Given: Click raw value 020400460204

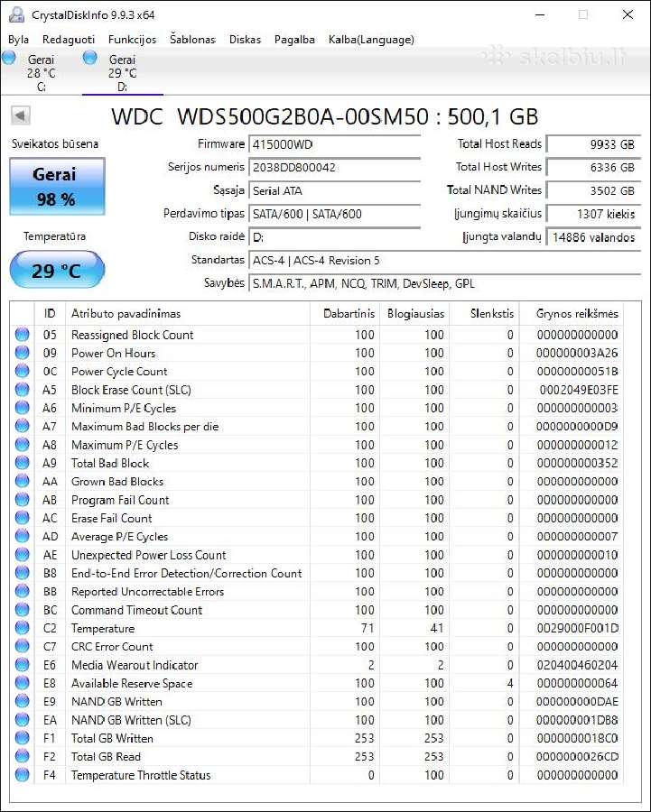Looking at the screenshot, I should click(577, 665).
